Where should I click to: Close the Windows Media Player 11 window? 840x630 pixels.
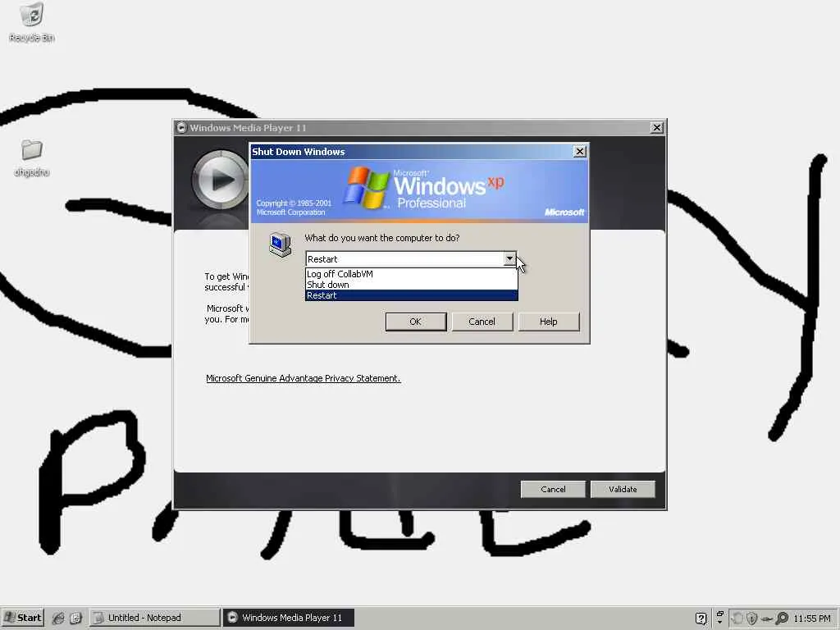657,127
